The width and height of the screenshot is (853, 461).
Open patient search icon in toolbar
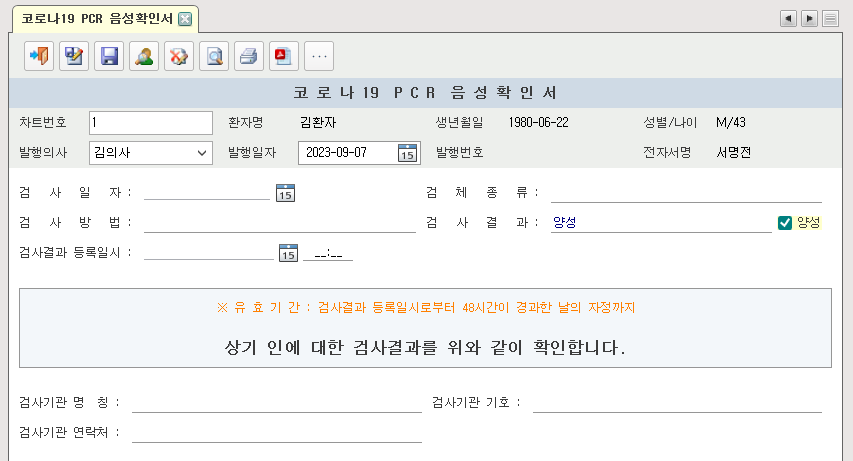(144, 56)
